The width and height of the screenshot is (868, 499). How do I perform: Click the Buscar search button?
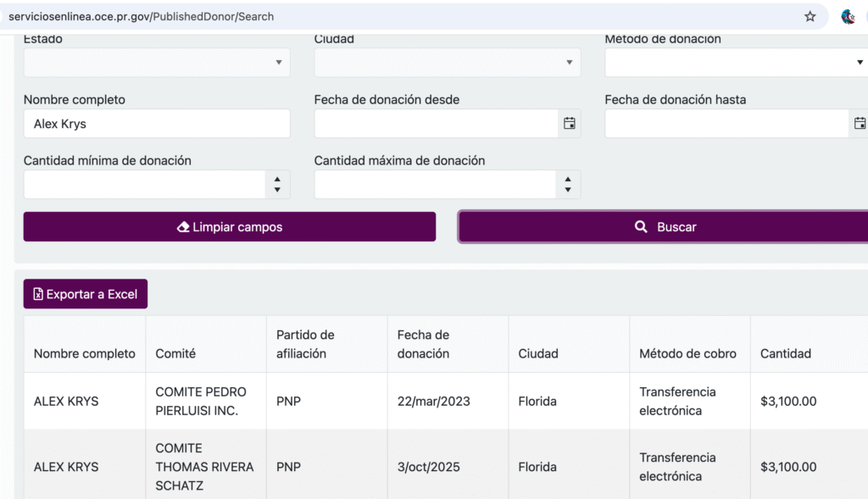(x=663, y=227)
